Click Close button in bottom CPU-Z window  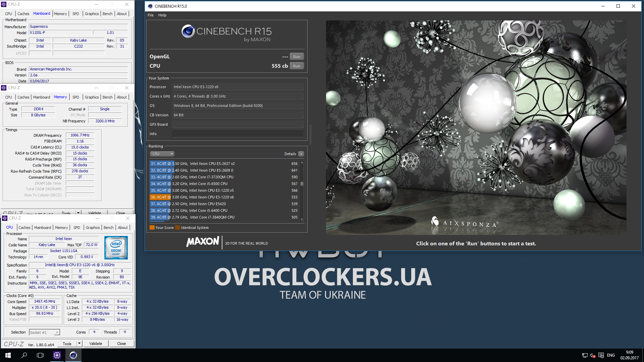point(121,344)
